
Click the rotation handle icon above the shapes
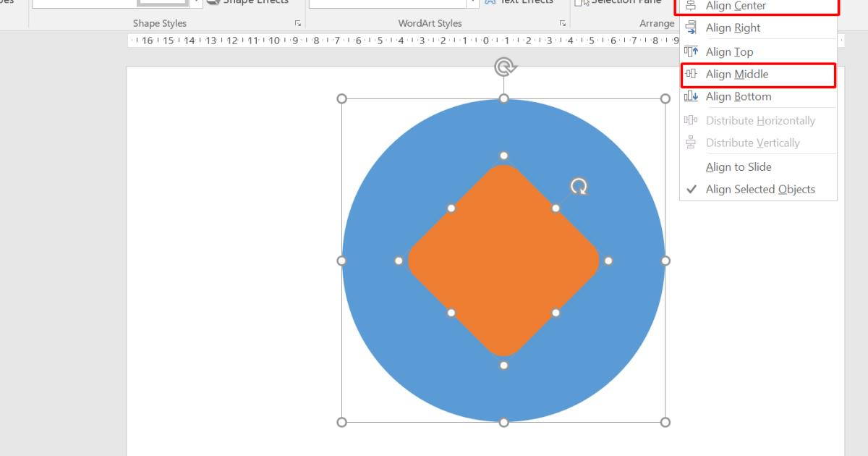point(504,67)
